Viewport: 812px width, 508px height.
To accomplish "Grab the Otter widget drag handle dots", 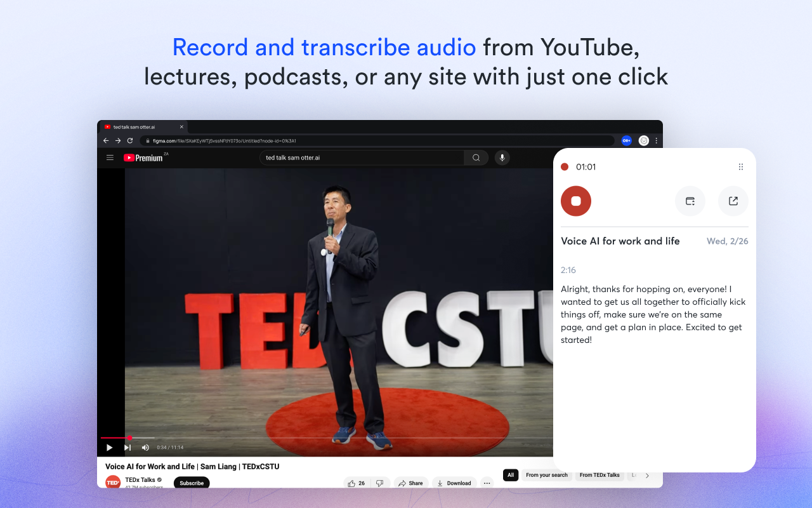I will pos(740,166).
